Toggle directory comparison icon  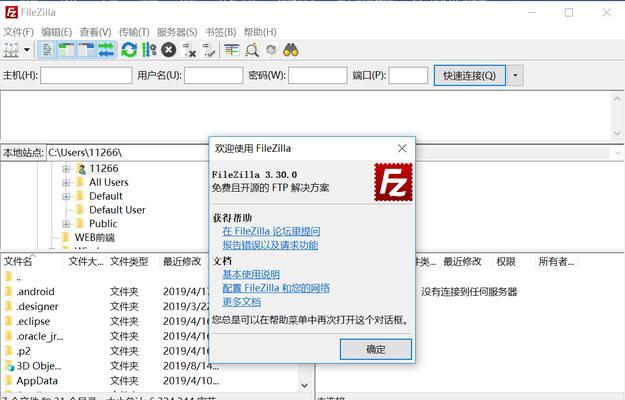click(252, 50)
